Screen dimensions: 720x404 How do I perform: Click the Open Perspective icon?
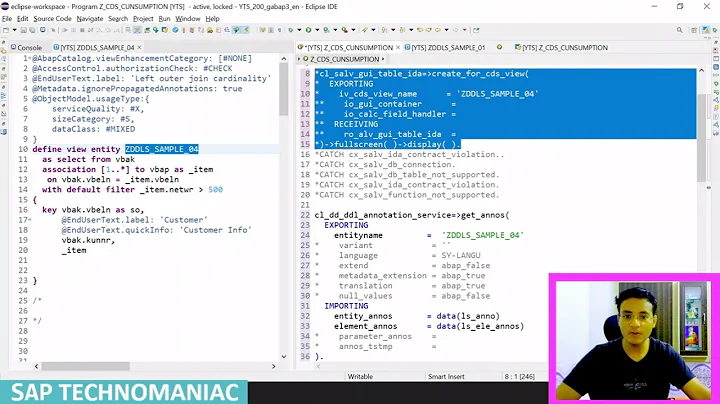tap(694, 30)
